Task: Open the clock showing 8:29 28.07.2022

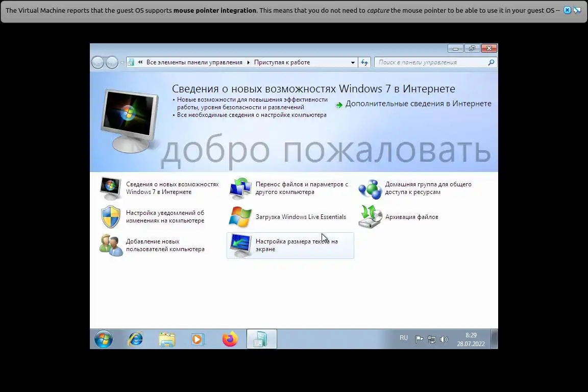Action: (471, 339)
